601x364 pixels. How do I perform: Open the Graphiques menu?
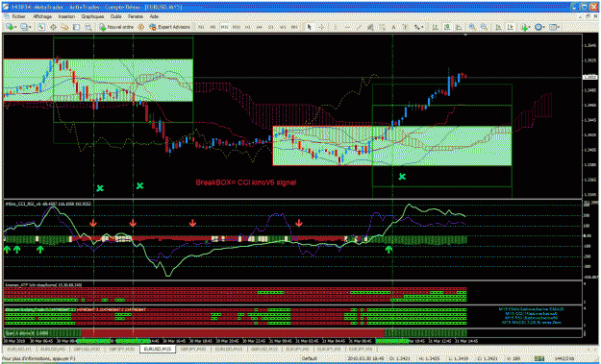[92, 17]
